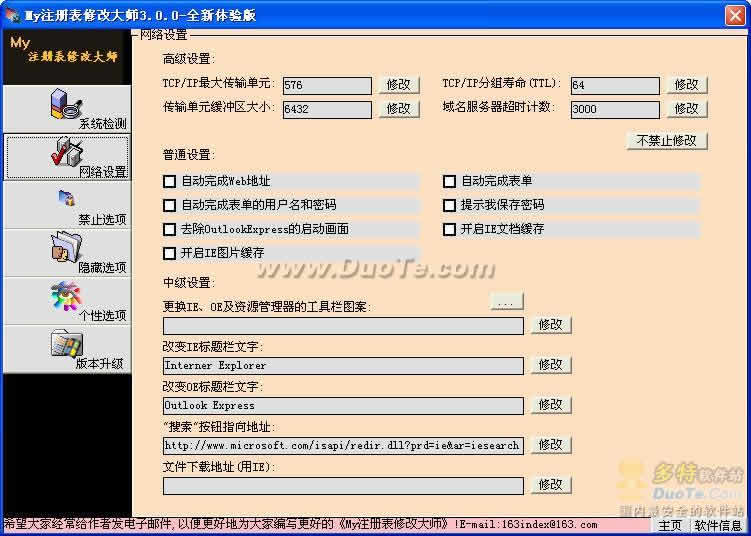The width and height of the screenshot is (751, 536).
Task: Enable 开启IE图片缓存 checkbox
Action: [170, 253]
